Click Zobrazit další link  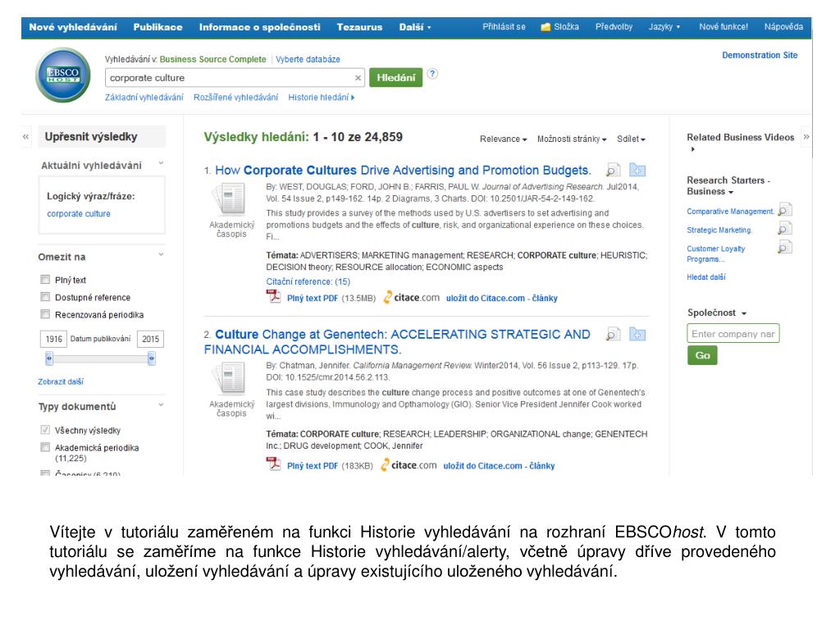pyautogui.click(x=61, y=381)
